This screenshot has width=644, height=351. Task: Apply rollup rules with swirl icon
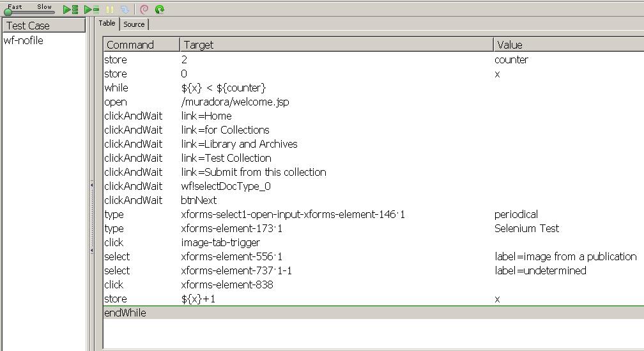click(144, 10)
